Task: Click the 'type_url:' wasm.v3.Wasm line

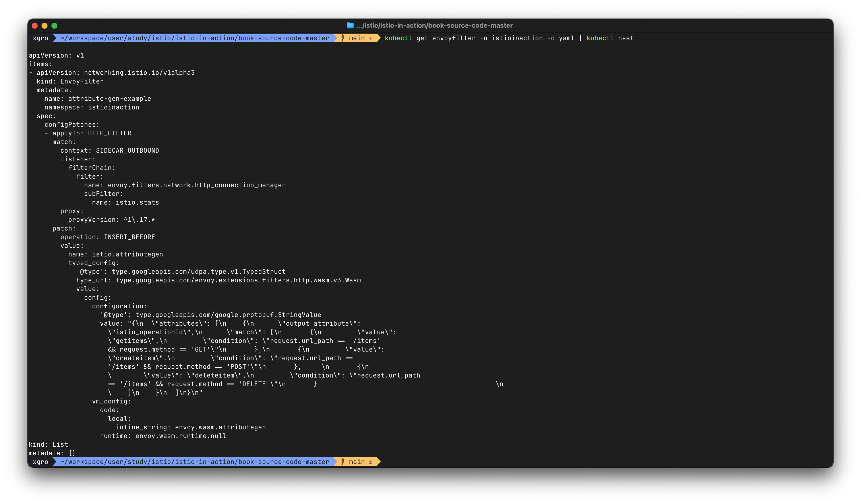Action: 218,280
